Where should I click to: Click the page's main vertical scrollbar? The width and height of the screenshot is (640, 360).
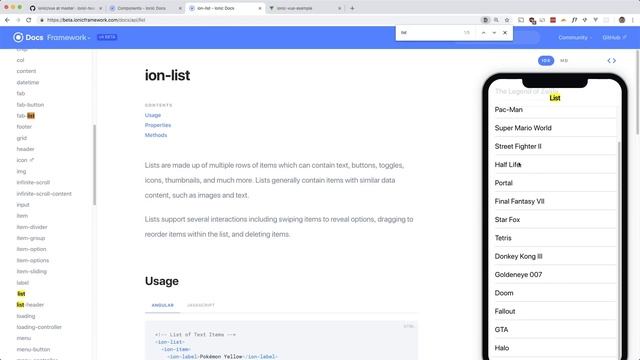tap(638, 93)
